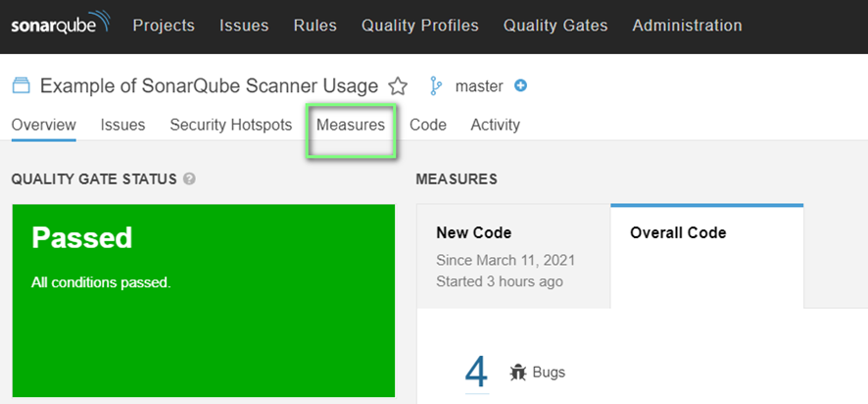Switch to the Code tab
This screenshot has width=868, height=404.
[x=428, y=126]
